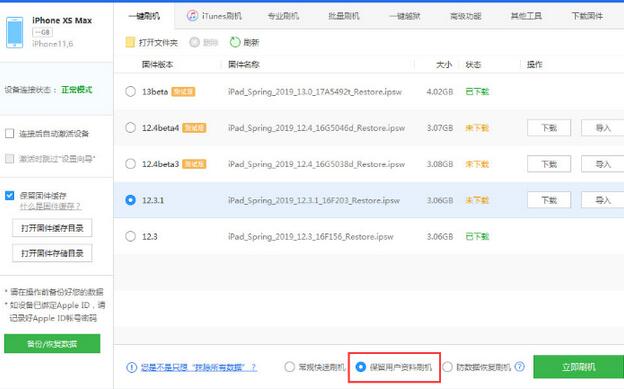Click the iTunes music note icon

[x=192, y=16]
